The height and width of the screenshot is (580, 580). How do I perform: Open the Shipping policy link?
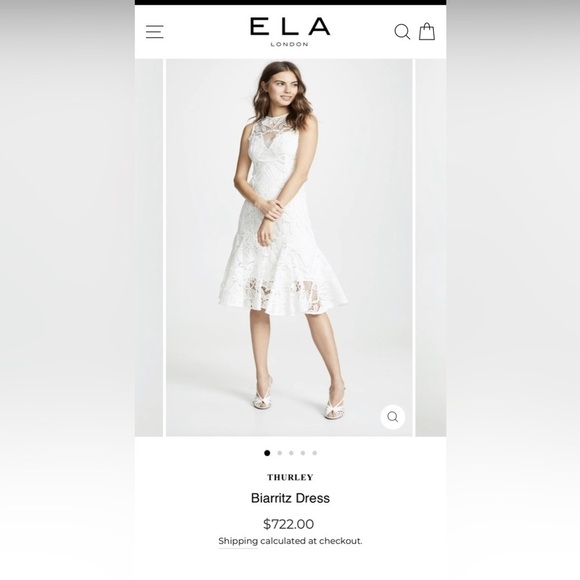[x=238, y=541]
